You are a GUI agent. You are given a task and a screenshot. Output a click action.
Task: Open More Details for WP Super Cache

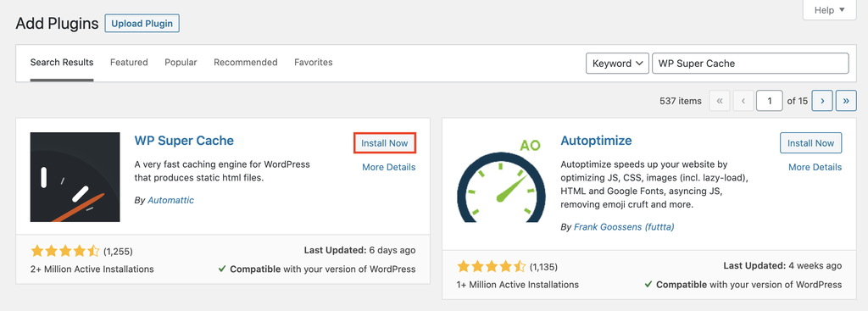tap(388, 167)
